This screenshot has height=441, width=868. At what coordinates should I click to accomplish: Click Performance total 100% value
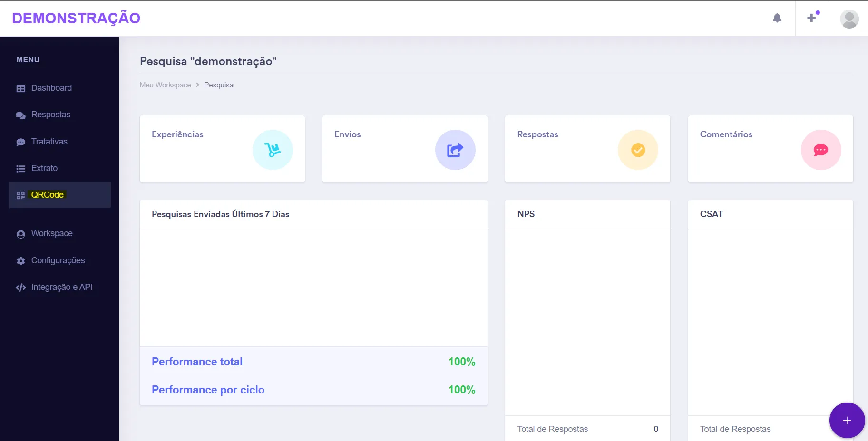coord(462,362)
